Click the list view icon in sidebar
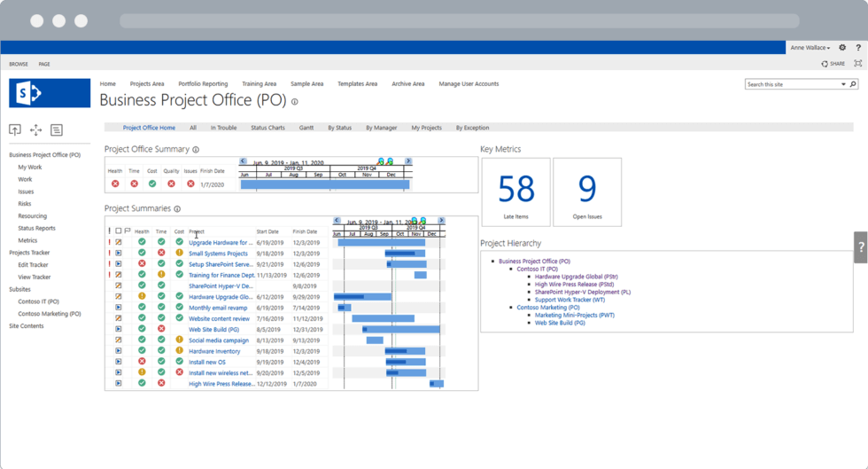Image resolution: width=868 pixels, height=469 pixels. click(x=57, y=130)
